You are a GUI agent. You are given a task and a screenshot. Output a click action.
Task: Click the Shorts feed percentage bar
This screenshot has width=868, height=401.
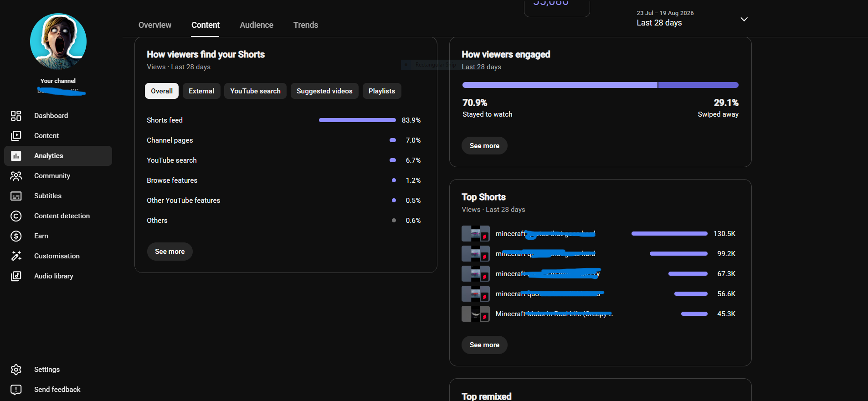point(357,120)
